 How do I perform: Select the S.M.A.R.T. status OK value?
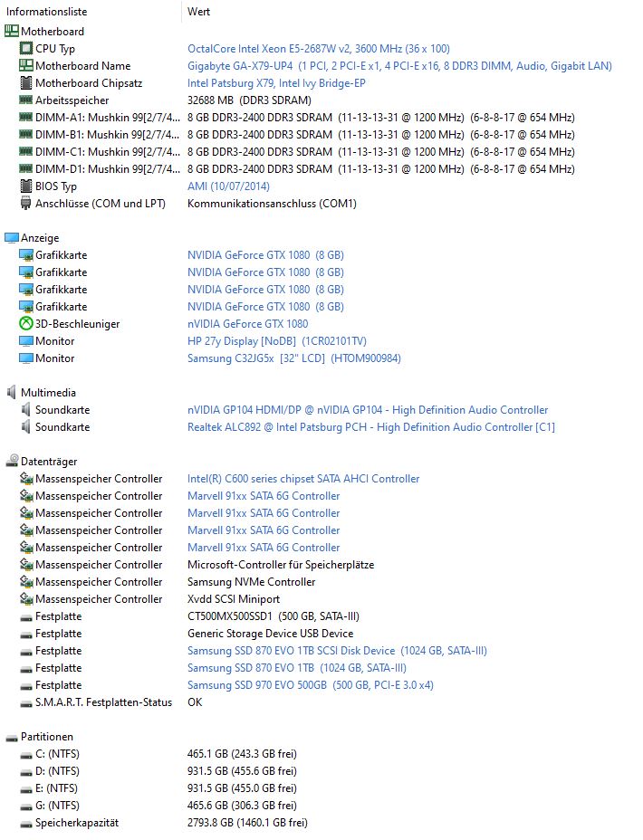[195, 702]
